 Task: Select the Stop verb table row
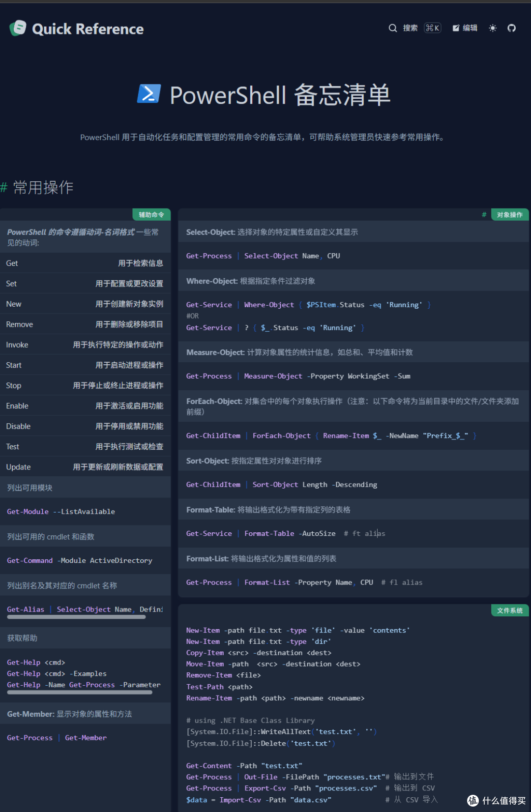(85, 385)
